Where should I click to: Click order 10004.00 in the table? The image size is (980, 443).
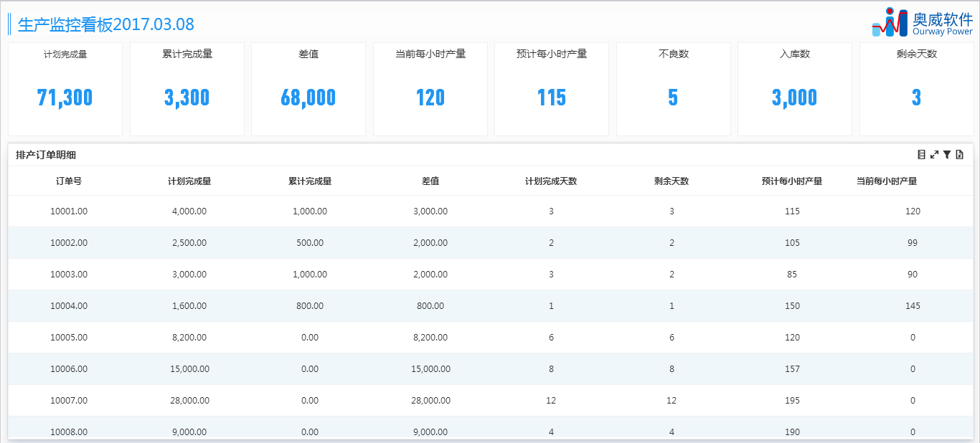(69, 306)
